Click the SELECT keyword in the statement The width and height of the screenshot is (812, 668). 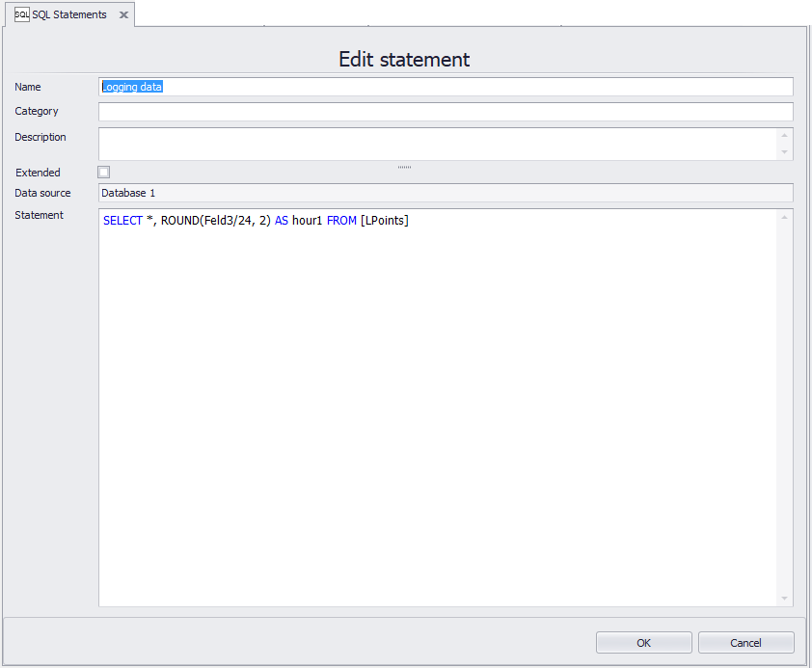click(x=122, y=221)
